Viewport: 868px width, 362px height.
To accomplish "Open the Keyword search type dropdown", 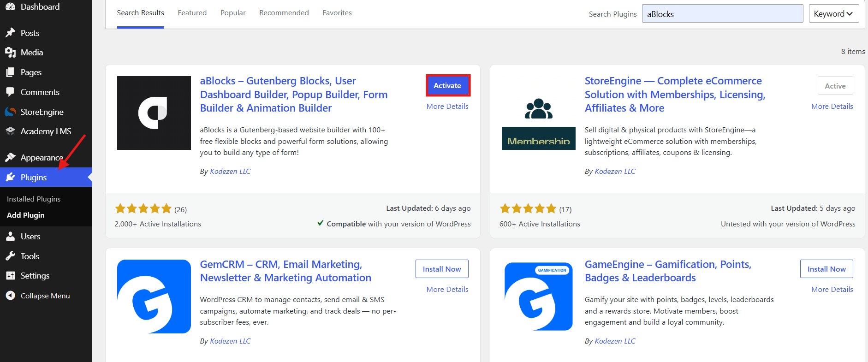I will click(x=834, y=14).
